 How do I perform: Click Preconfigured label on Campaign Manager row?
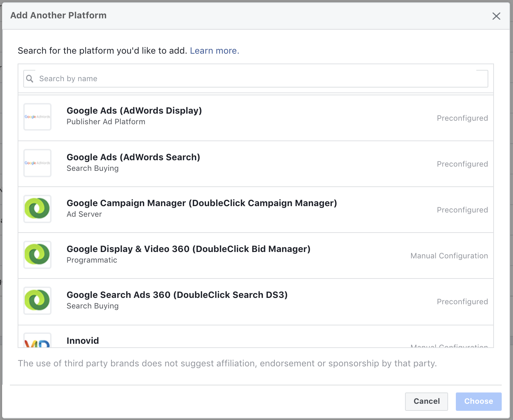tap(463, 210)
